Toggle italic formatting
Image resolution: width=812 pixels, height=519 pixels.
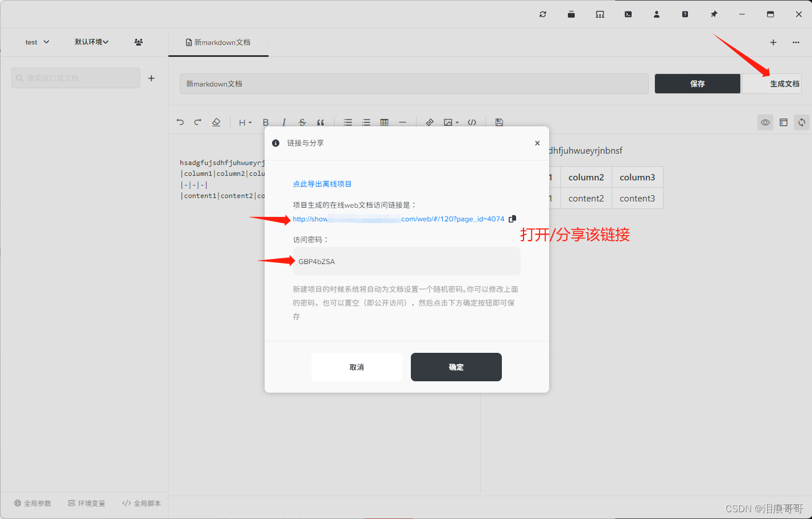(x=283, y=122)
